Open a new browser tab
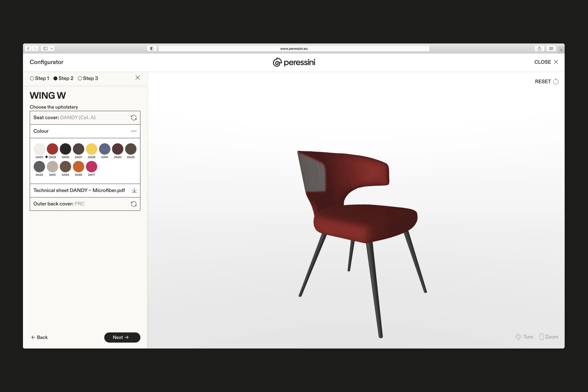 coord(561,50)
